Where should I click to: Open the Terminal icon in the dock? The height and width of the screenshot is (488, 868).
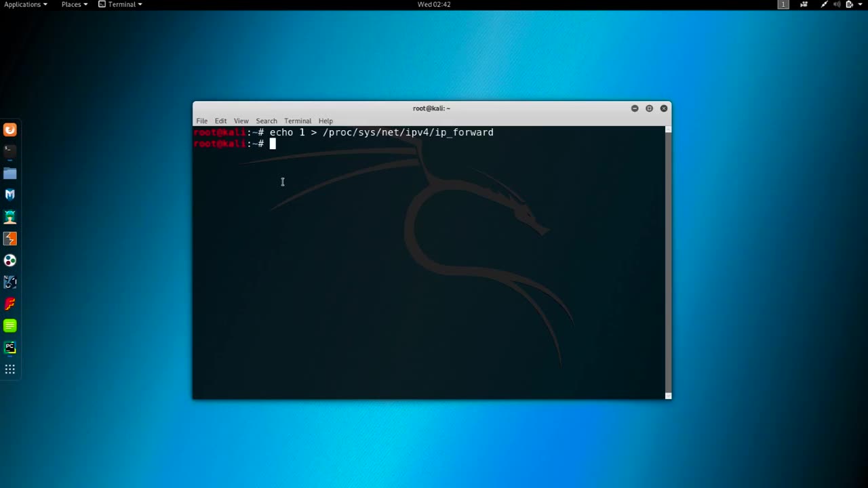click(x=9, y=151)
